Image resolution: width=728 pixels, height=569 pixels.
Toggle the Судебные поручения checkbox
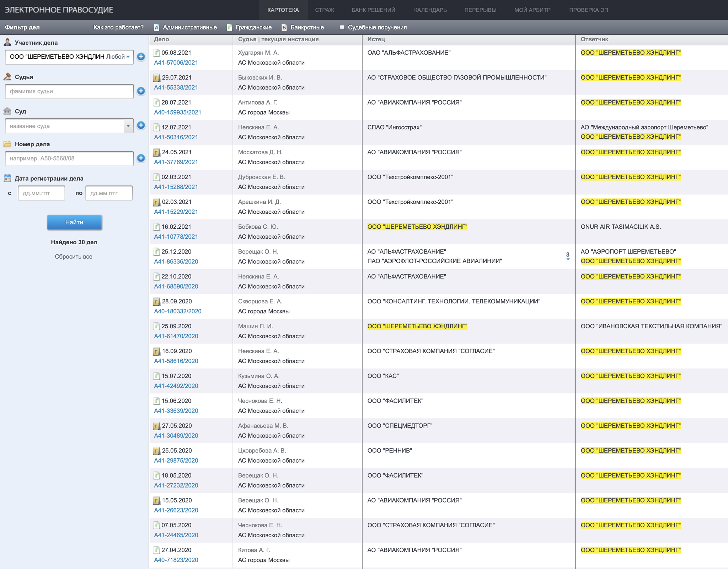[342, 27]
